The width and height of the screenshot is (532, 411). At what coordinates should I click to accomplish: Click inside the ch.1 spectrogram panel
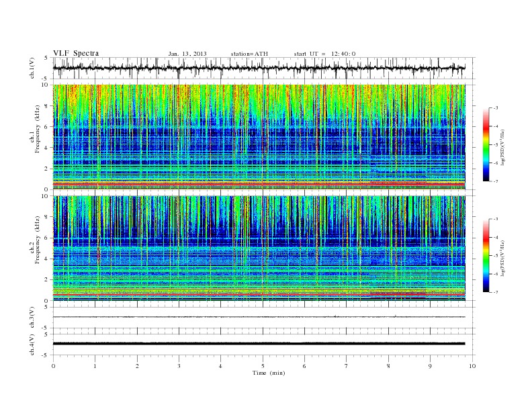coord(259,137)
